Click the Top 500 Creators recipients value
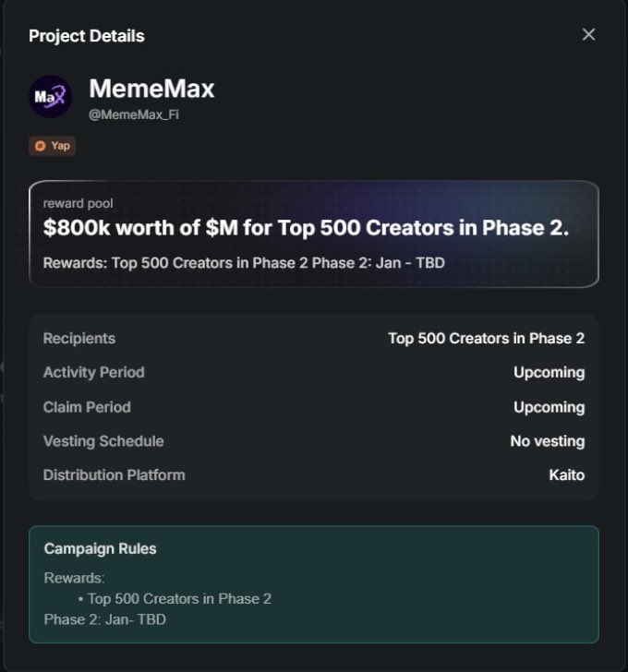 click(x=486, y=338)
